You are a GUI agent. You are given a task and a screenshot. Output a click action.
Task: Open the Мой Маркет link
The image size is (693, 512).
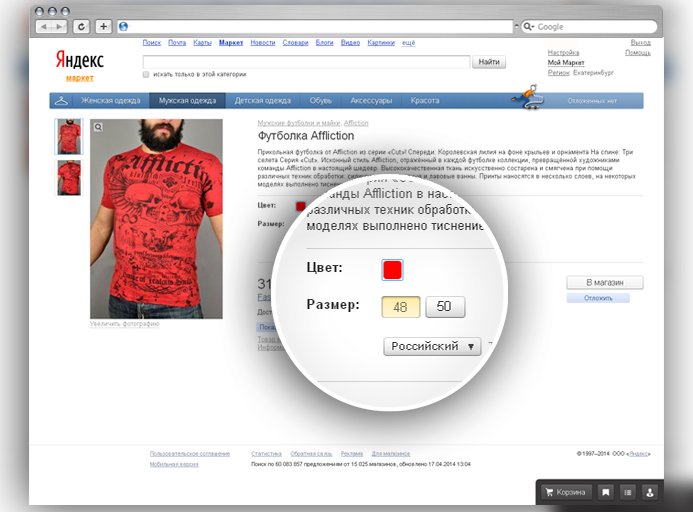pos(566,62)
